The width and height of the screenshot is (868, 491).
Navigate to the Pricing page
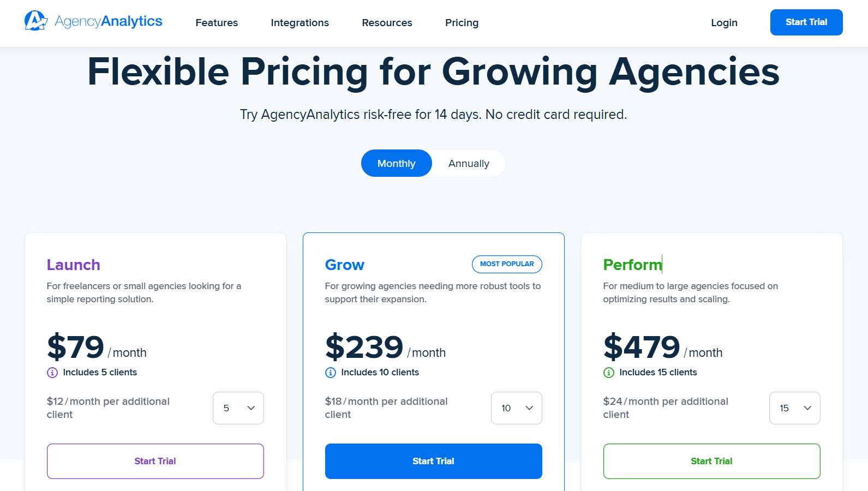[462, 23]
